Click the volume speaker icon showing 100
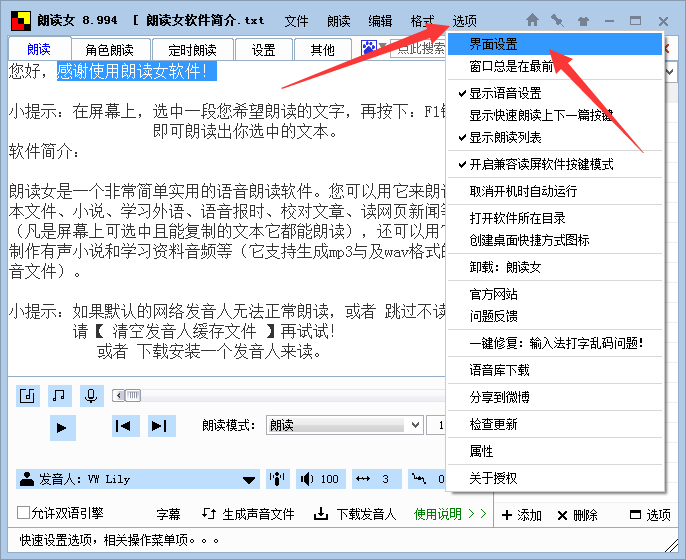Image resolution: width=686 pixels, height=560 pixels. pyautogui.click(x=307, y=479)
